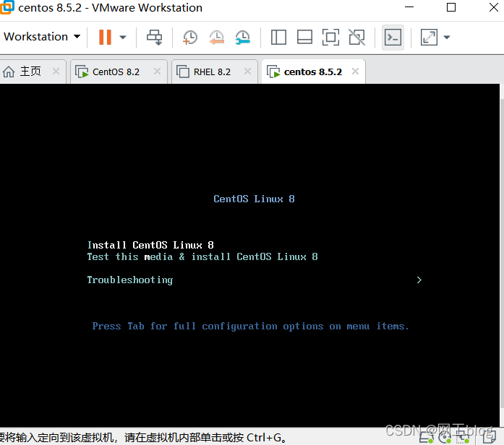504x445 pixels.
Task: Minimize the VMware Workstation window
Action: point(409,7)
